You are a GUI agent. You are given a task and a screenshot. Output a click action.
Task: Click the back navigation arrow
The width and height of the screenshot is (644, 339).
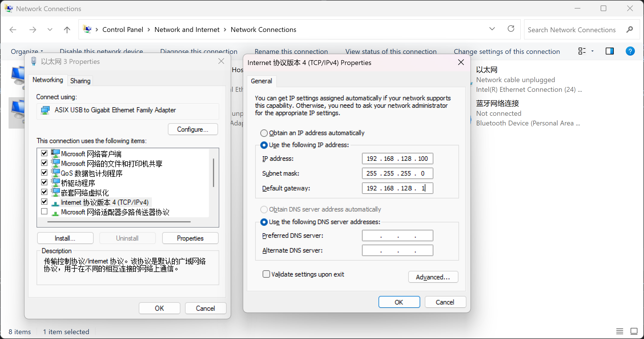13,30
